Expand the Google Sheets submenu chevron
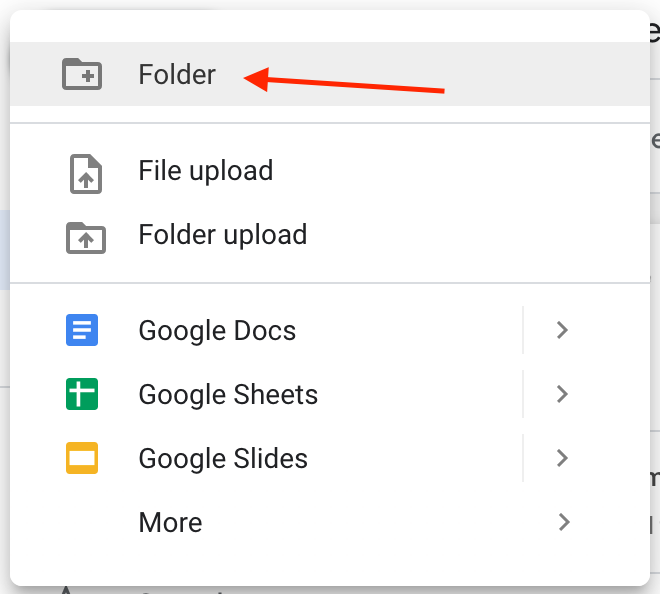 [562, 394]
